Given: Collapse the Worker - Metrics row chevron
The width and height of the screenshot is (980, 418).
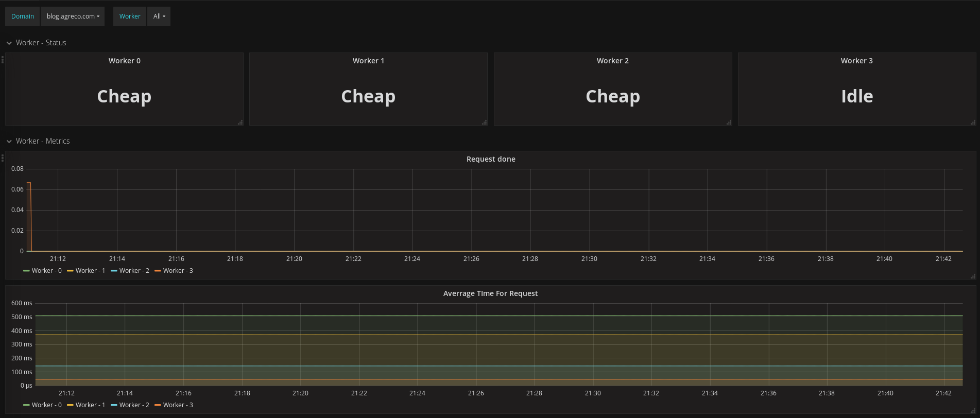Looking at the screenshot, I should coord(9,142).
